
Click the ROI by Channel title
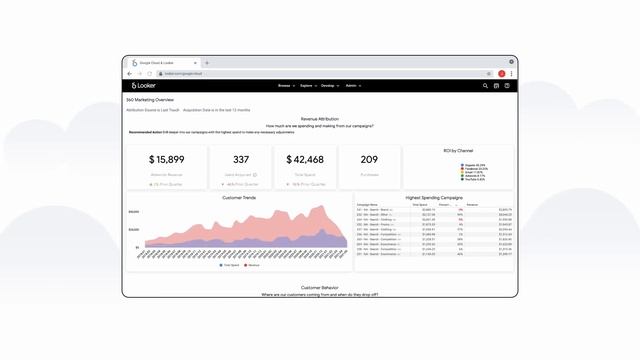(x=458, y=151)
